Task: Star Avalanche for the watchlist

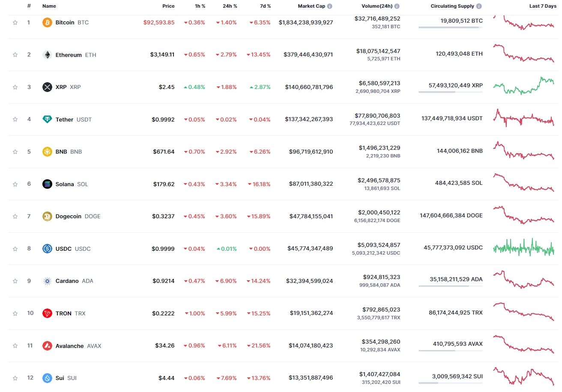Action: point(15,346)
